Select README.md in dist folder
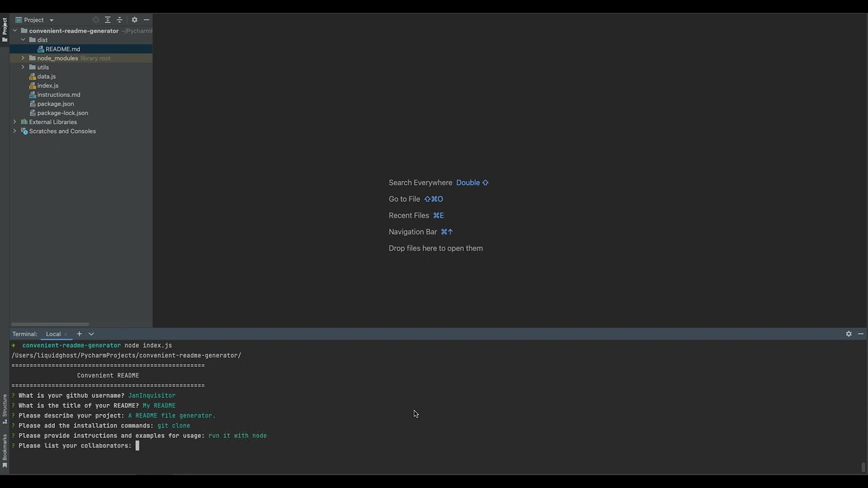The image size is (868, 488). tap(81, 49)
